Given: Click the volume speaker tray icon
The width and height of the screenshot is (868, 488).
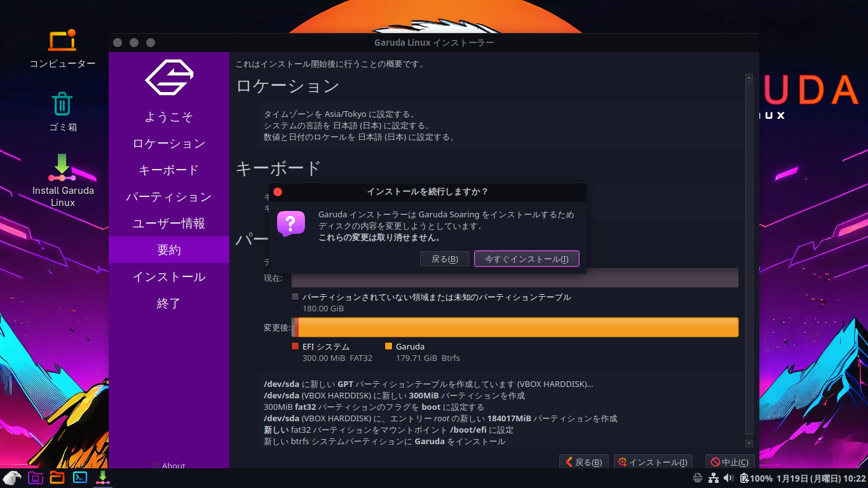Looking at the screenshot, I should click(728, 478).
